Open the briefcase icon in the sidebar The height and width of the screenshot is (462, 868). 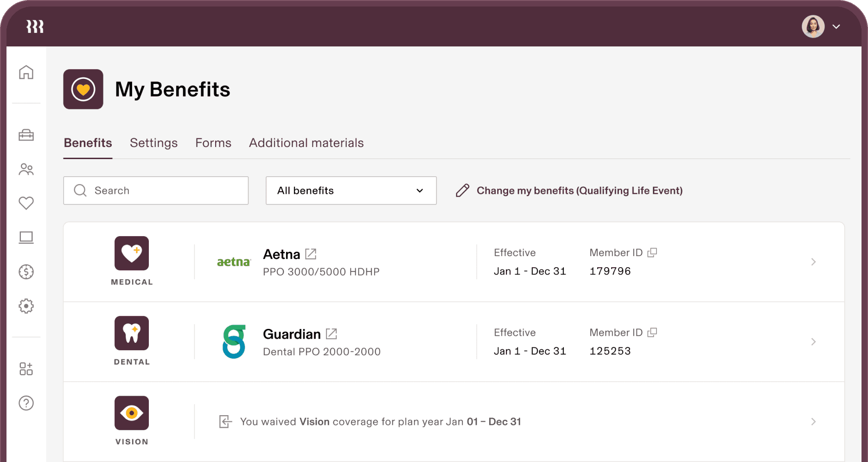26,135
